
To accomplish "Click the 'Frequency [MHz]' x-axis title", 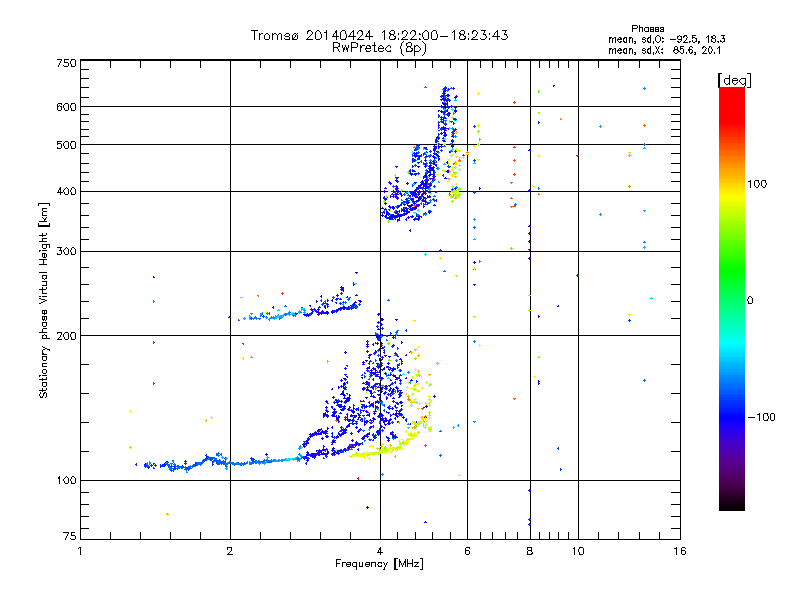I will (379, 564).
